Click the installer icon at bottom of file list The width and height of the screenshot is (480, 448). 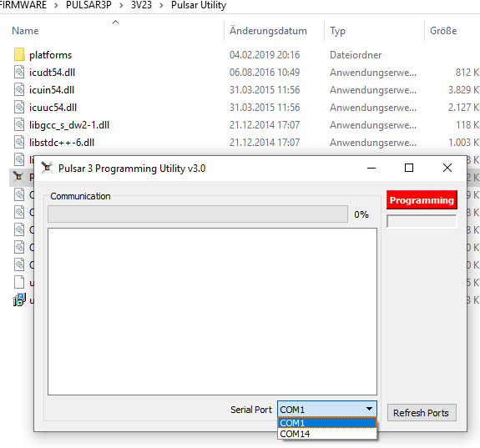(19, 300)
